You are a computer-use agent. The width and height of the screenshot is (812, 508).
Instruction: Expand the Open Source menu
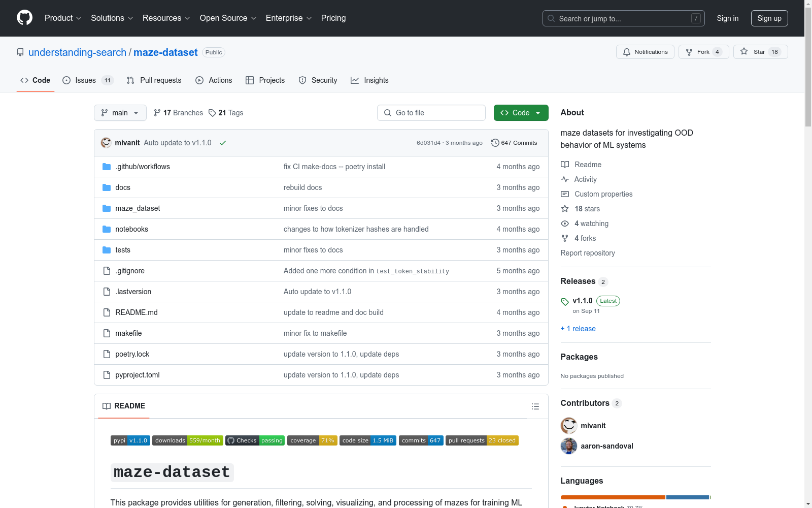228,18
